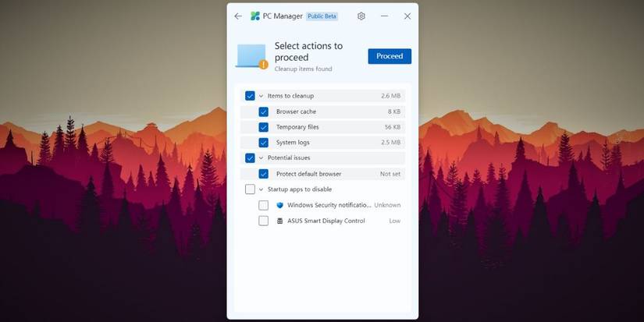Click the 56 KB size value
644x322 pixels.
(x=393, y=127)
